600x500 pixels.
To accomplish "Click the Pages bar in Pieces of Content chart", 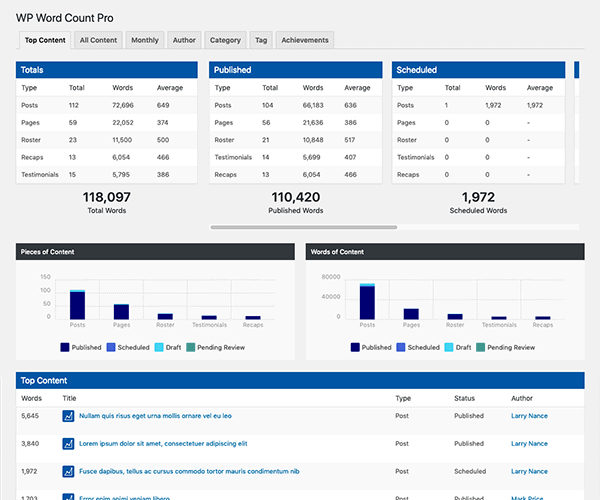I will pyautogui.click(x=121, y=312).
